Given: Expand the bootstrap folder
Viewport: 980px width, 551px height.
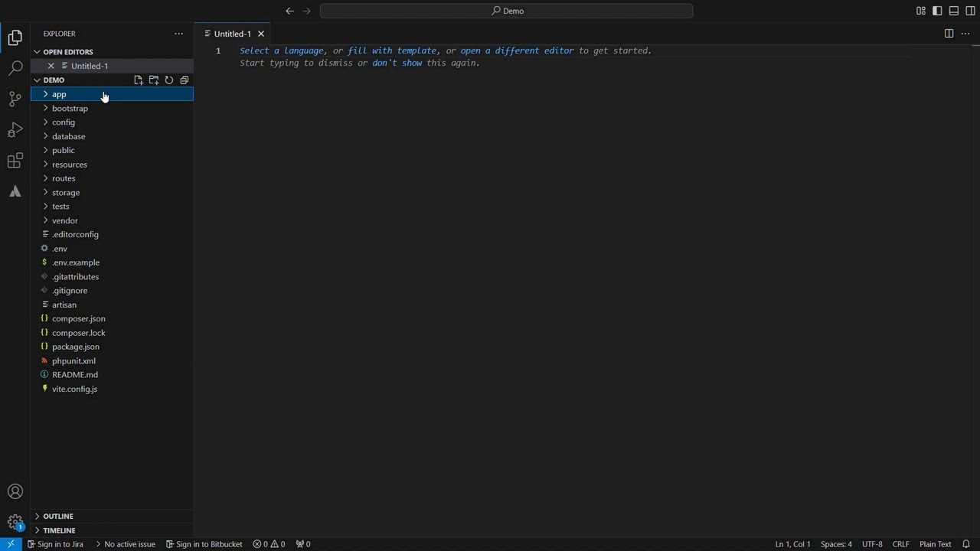Looking at the screenshot, I should pos(112,109).
